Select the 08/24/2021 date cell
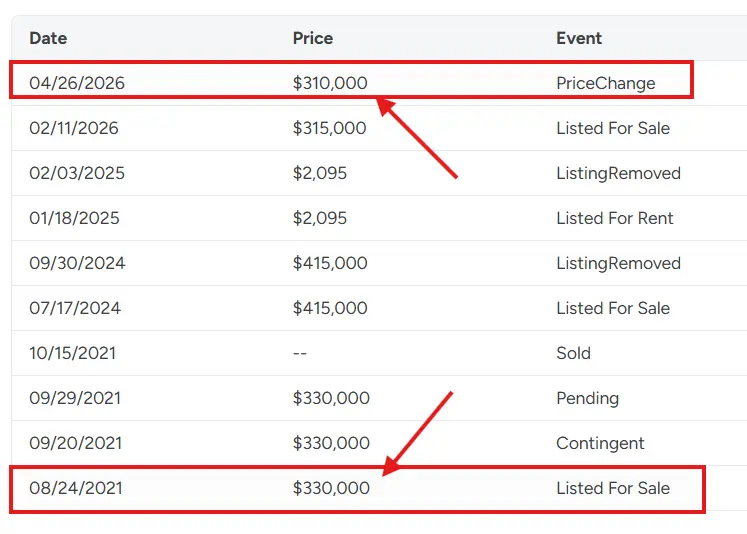Screen dimensions: 747x534 [76, 488]
